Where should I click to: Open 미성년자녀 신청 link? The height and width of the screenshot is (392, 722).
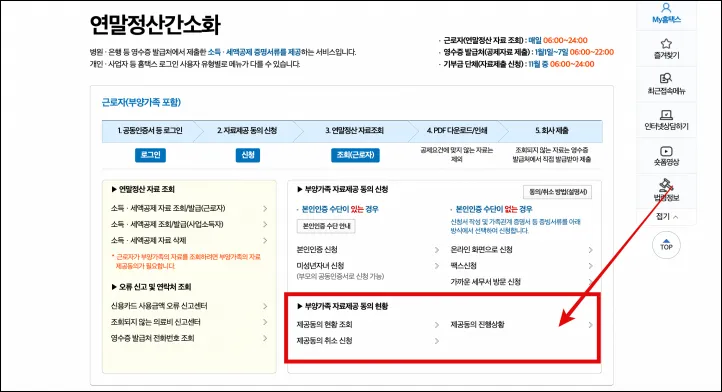tap(320, 266)
